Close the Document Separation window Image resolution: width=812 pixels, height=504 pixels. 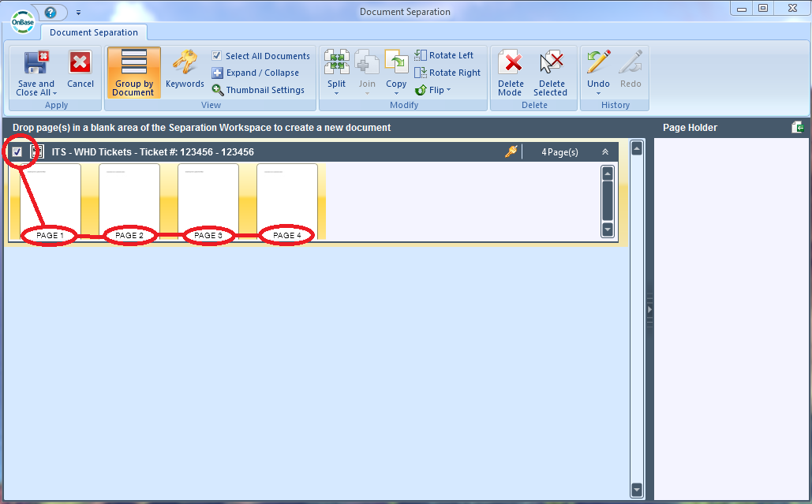pyautogui.click(x=792, y=8)
